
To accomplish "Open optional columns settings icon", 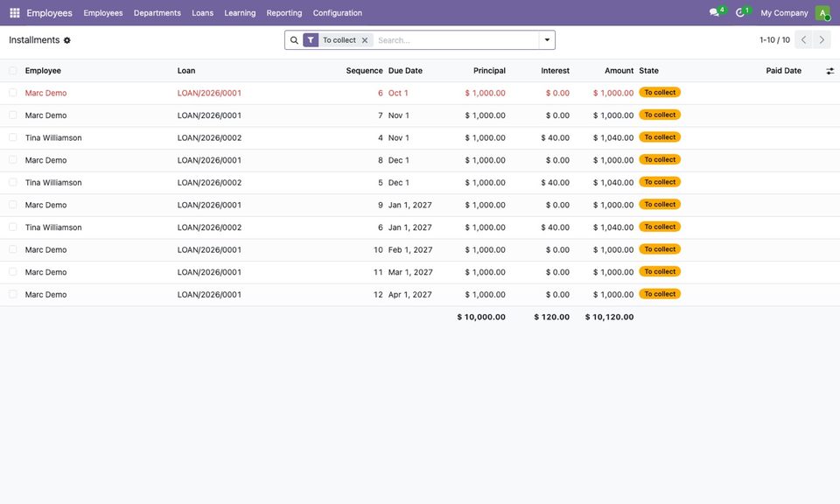I will pyautogui.click(x=829, y=71).
